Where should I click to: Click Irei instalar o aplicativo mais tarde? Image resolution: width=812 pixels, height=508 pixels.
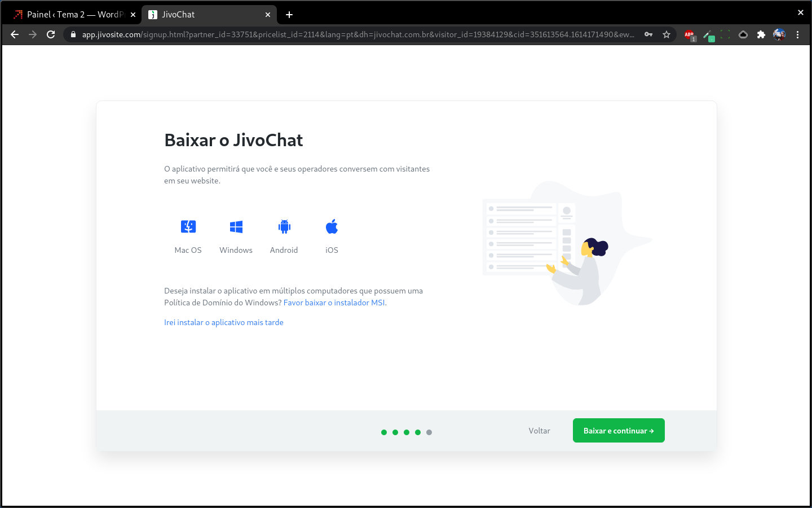(x=224, y=322)
